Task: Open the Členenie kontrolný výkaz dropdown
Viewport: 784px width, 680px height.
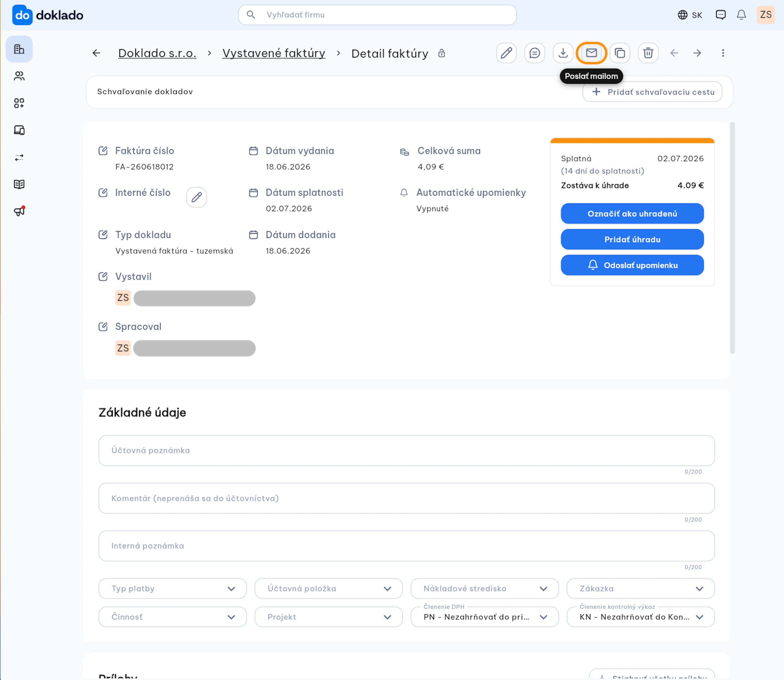Action: point(640,617)
